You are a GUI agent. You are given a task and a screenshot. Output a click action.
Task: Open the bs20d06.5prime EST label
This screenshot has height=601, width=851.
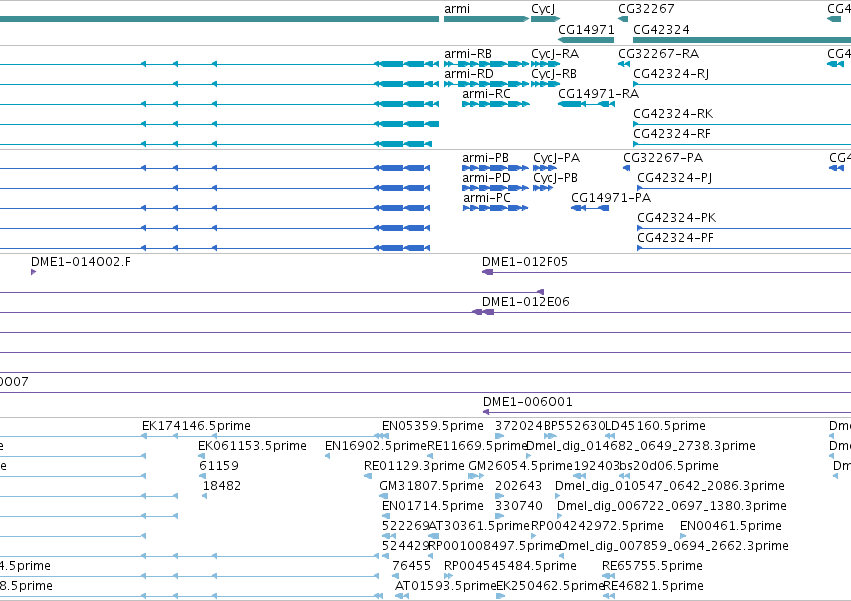pyautogui.click(x=669, y=466)
